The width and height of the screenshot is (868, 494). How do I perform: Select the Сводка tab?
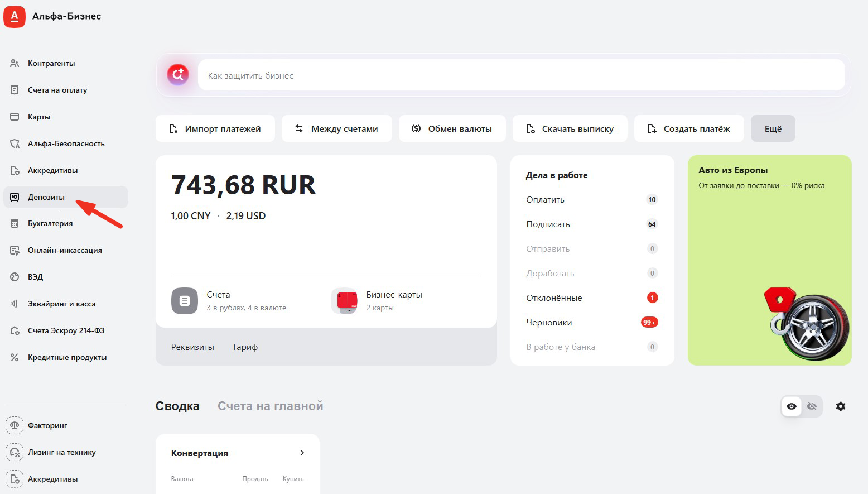pos(177,406)
